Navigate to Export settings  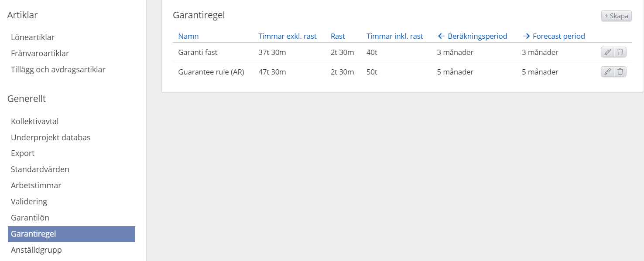23,153
